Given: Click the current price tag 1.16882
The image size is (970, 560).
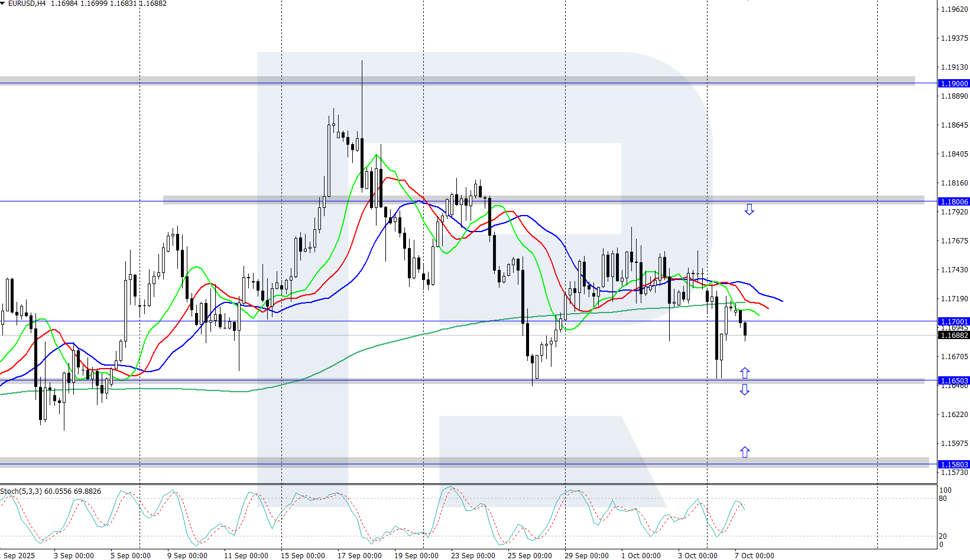Looking at the screenshot, I should coord(954,335).
